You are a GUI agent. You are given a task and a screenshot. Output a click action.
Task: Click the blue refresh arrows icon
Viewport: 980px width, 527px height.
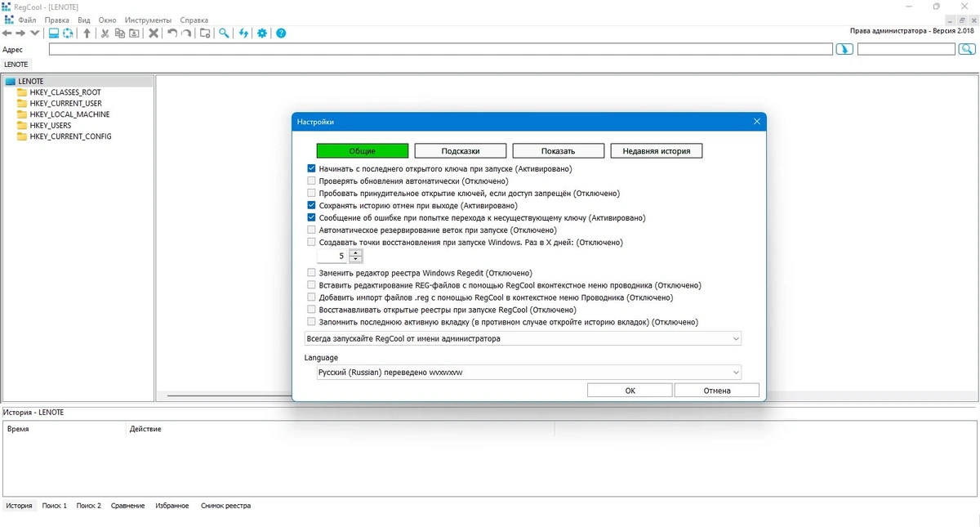243,33
